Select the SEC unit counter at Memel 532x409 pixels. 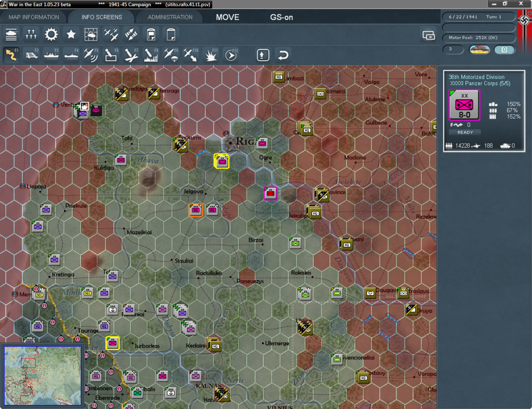click(x=39, y=294)
